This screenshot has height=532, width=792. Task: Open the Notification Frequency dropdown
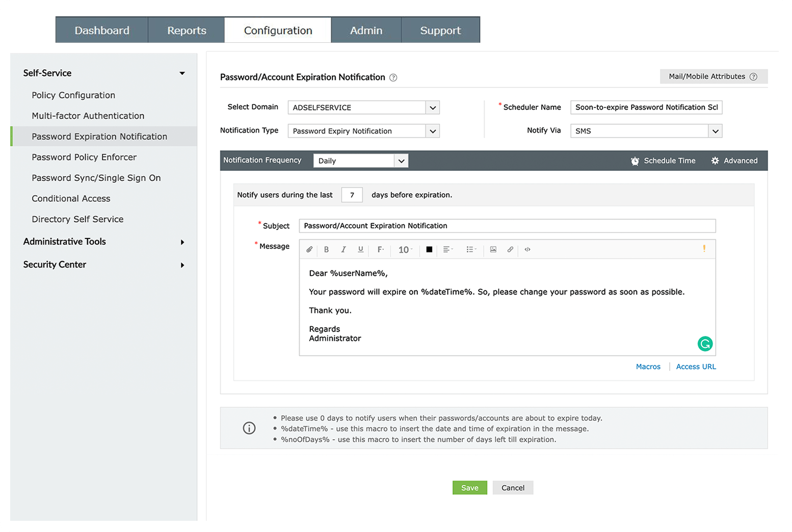361,161
